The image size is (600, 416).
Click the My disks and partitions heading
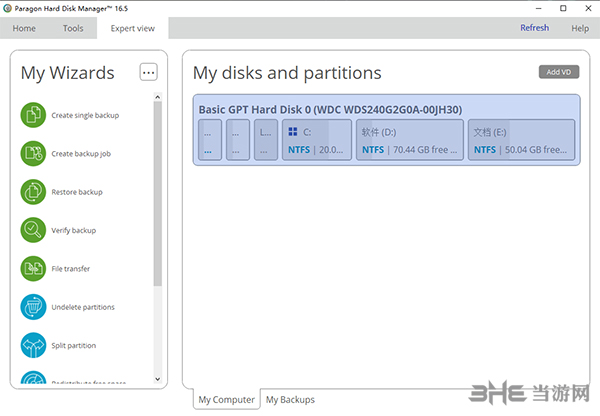coord(287,73)
